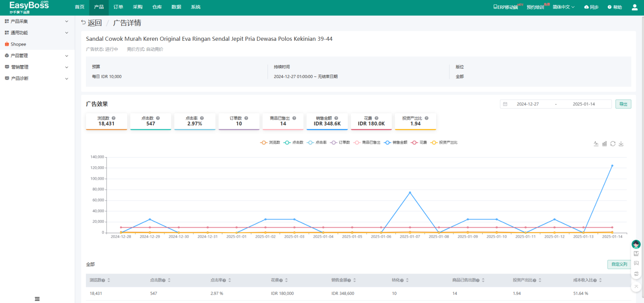This screenshot has width=644, height=303.
Task: Open 仓库 top menu
Action: (157, 7)
